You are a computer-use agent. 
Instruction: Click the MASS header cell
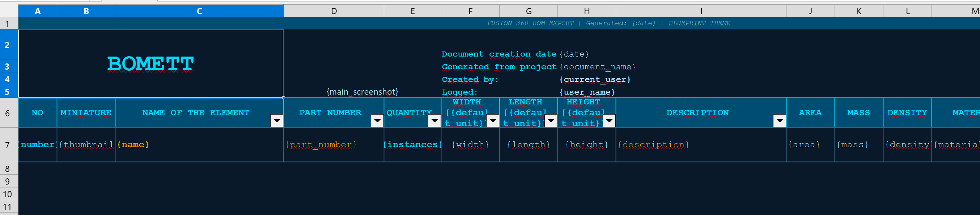[x=858, y=113]
